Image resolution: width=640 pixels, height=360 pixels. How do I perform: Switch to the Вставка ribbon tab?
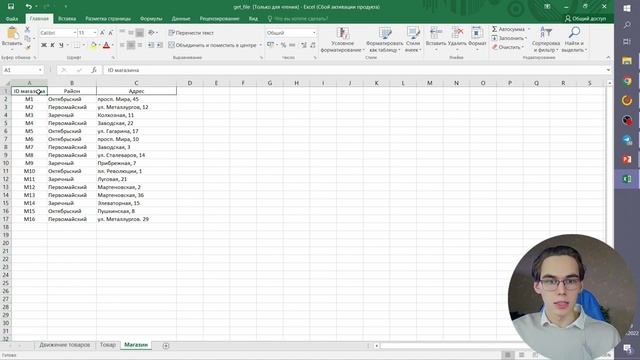67,19
